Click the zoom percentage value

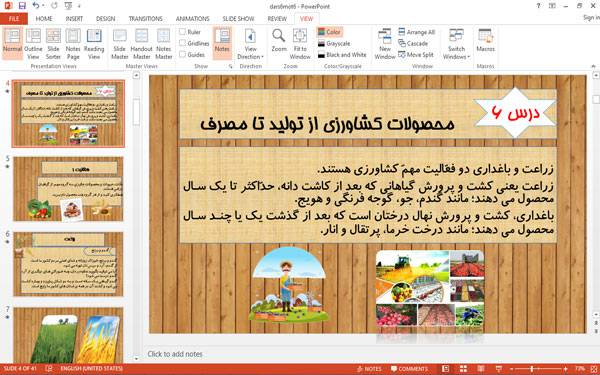tap(579, 368)
